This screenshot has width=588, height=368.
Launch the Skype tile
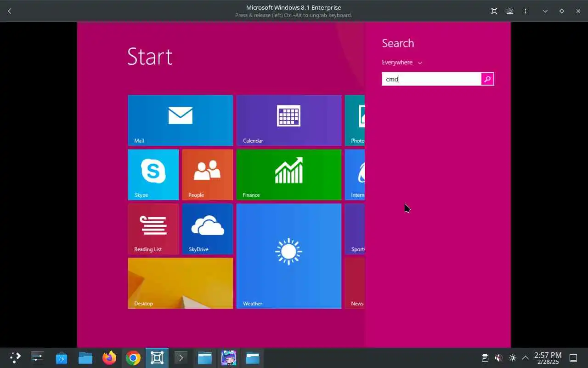pos(153,175)
